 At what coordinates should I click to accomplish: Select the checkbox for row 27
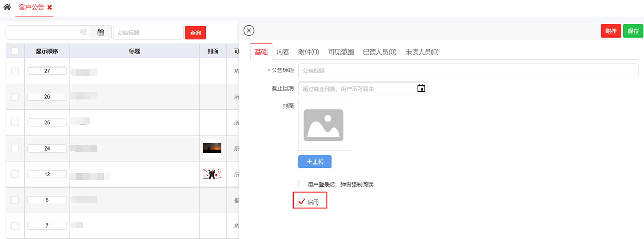coord(15,71)
